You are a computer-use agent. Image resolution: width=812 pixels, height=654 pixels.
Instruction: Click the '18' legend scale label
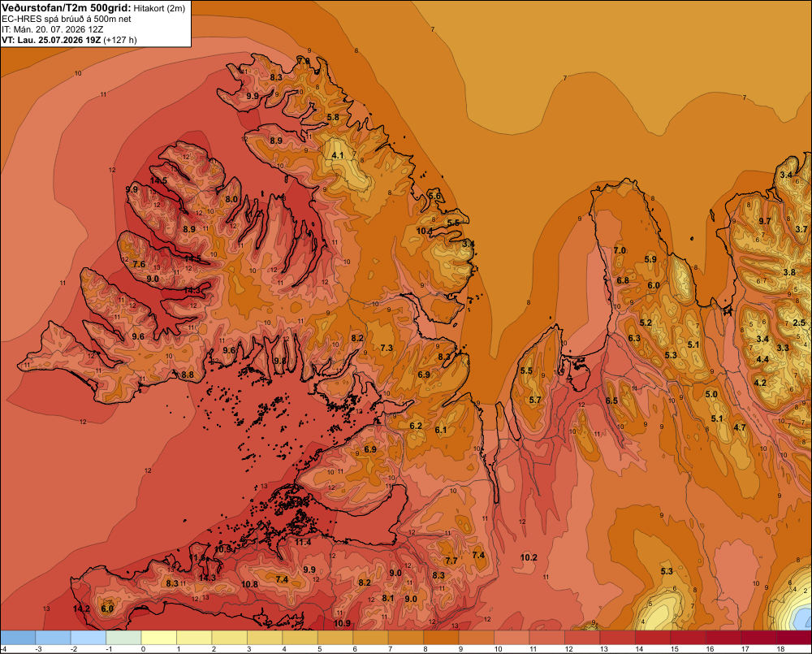780,649
